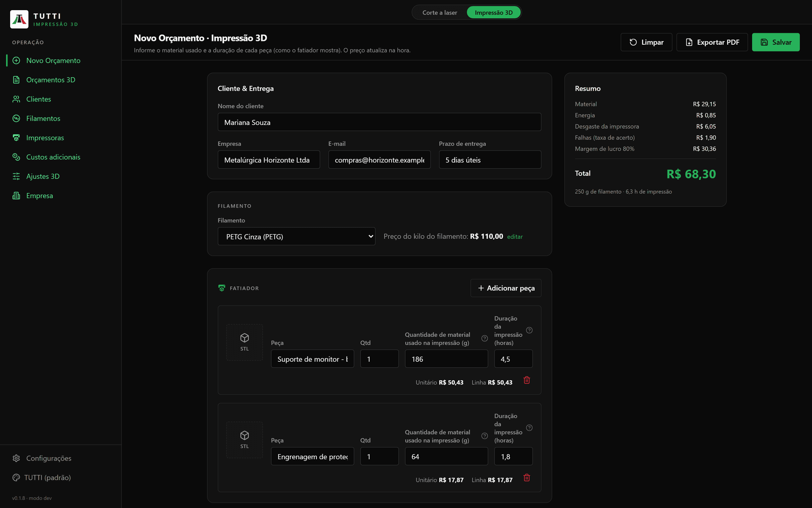Click the Empresa building icon
The width and height of the screenshot is (812, 508).
[x=16, y=195]
